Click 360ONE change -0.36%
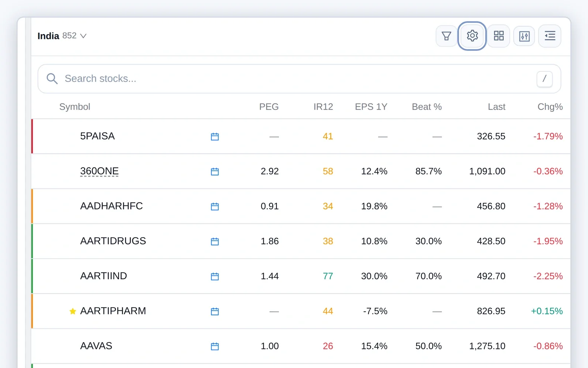This screenshot has width=588, height=368. [548, 171]
